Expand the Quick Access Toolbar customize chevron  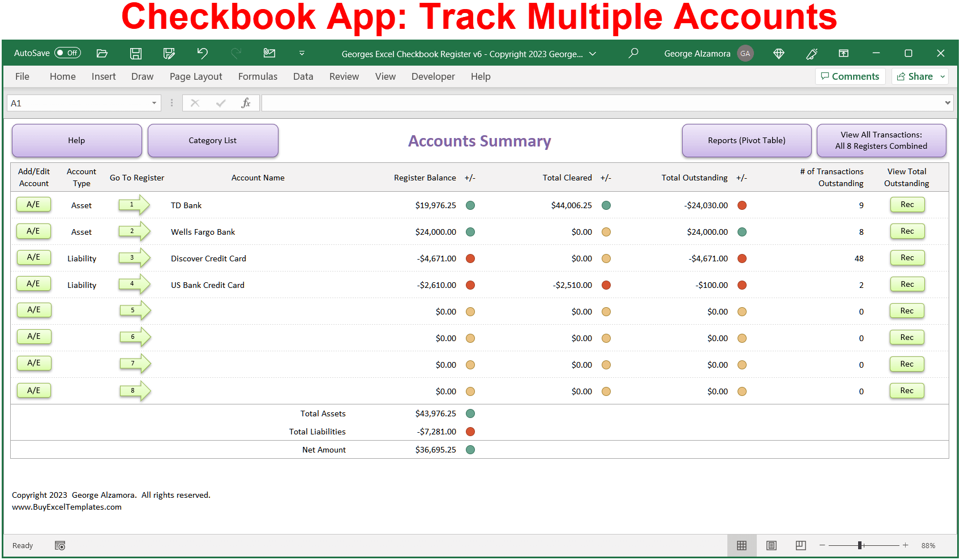click(x=302, y=54)
